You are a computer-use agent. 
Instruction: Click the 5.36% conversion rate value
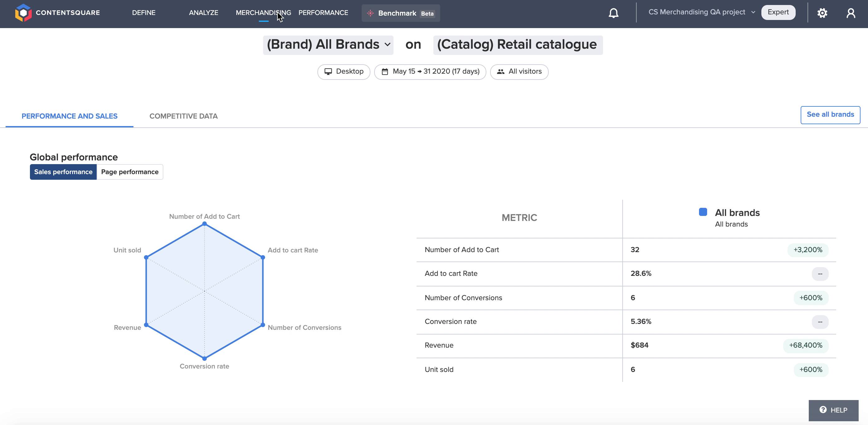tap(641, 321)
